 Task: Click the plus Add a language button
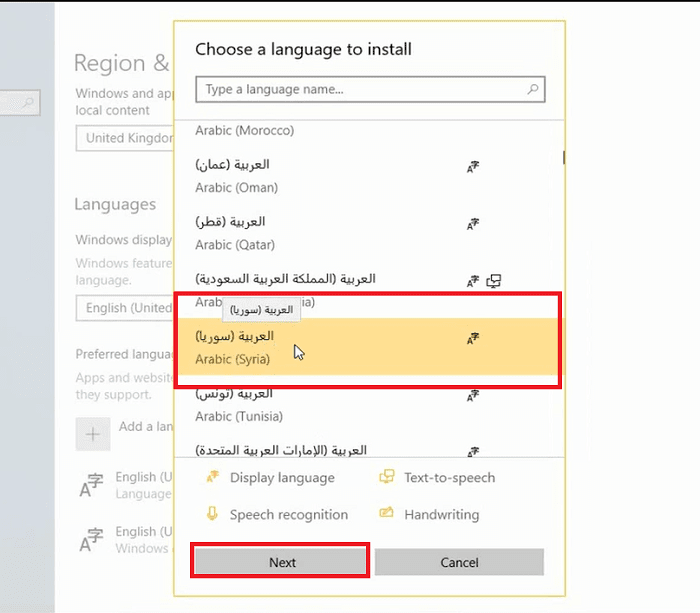pos(93,434)
